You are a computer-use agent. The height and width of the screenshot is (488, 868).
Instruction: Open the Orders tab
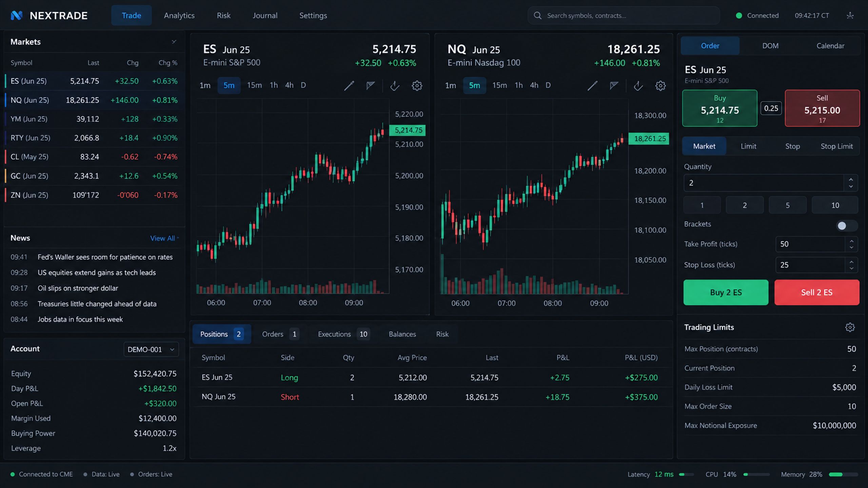280,334
